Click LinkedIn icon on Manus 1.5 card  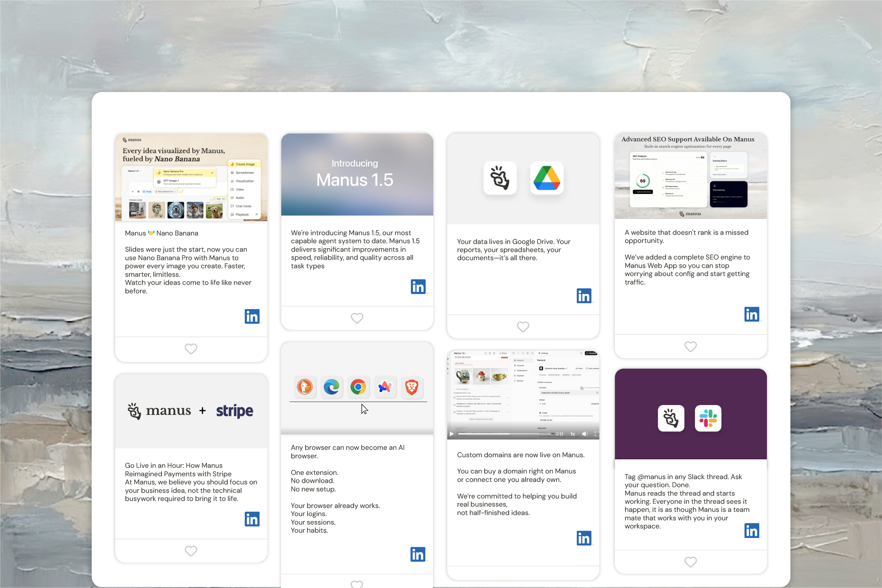pos(418,287)
